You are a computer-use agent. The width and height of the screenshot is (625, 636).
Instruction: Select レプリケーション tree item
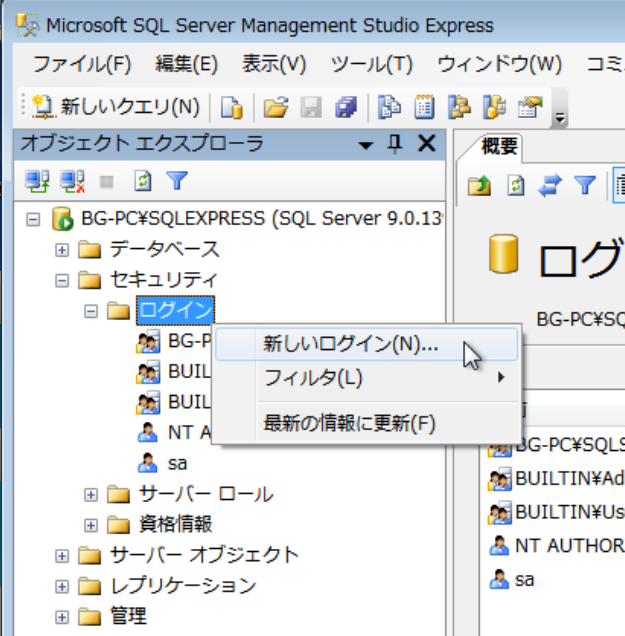(183, 586)
